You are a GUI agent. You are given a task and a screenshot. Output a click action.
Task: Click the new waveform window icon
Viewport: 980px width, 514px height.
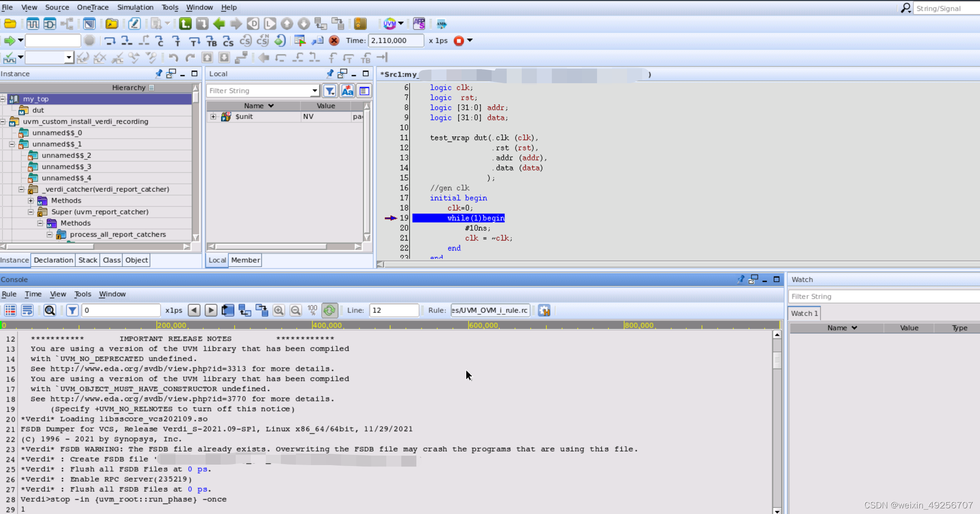32,24
